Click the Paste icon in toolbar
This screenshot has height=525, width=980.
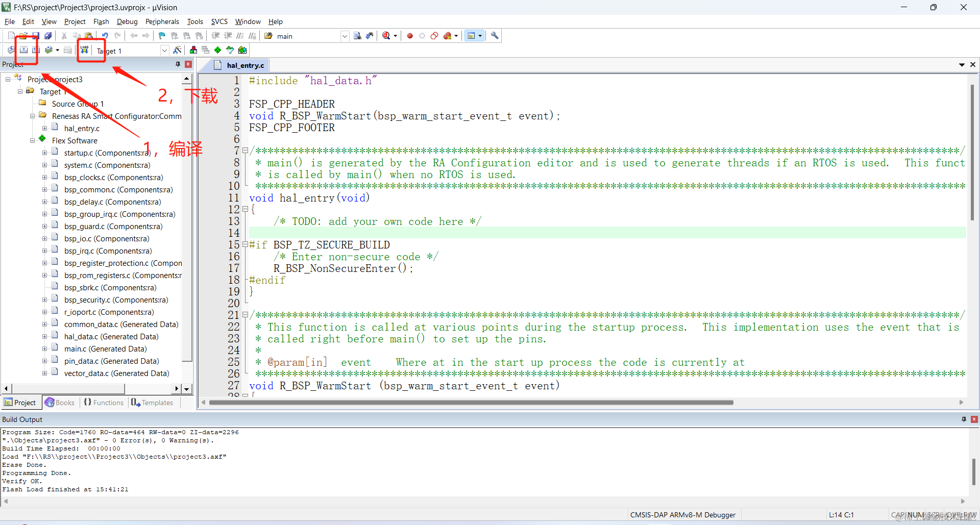coord(89,36)
